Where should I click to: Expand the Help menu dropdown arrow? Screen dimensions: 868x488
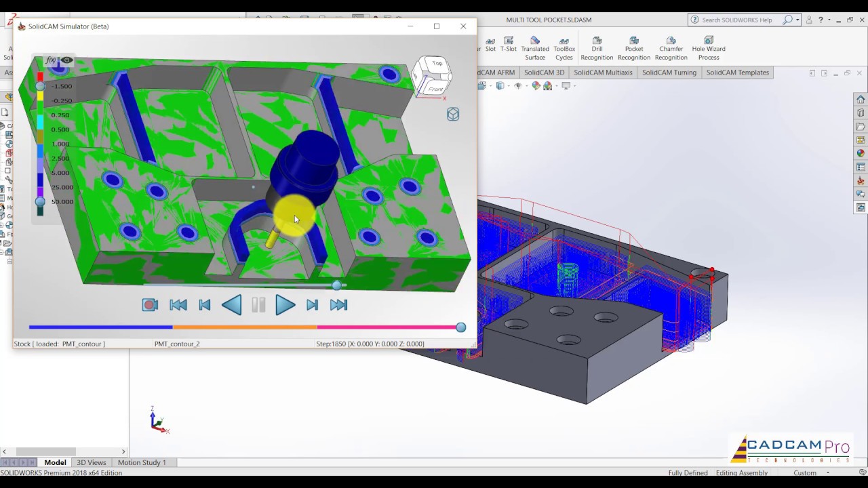point(828,20)
